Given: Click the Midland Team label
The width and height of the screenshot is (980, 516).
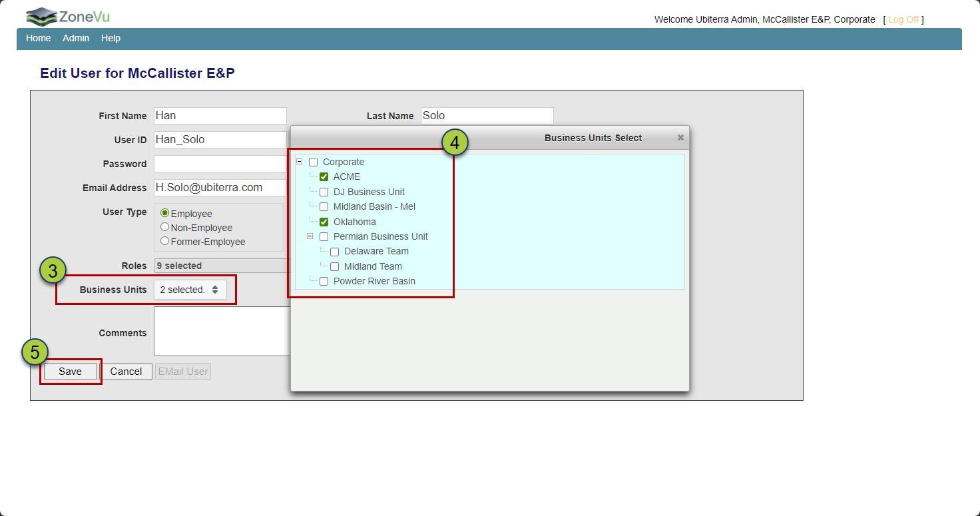Looking at the screenshot, I should point(373,267).
